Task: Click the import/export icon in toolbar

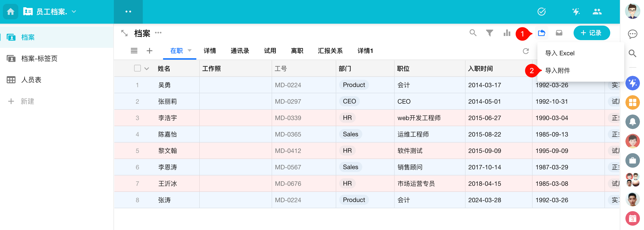Action: coord(541,33)
